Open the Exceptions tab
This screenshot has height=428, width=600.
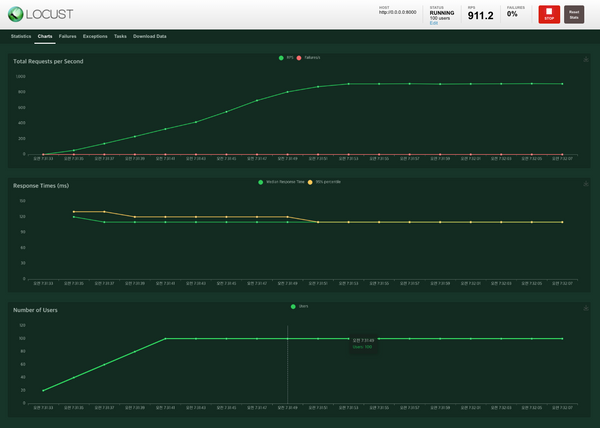96,35
